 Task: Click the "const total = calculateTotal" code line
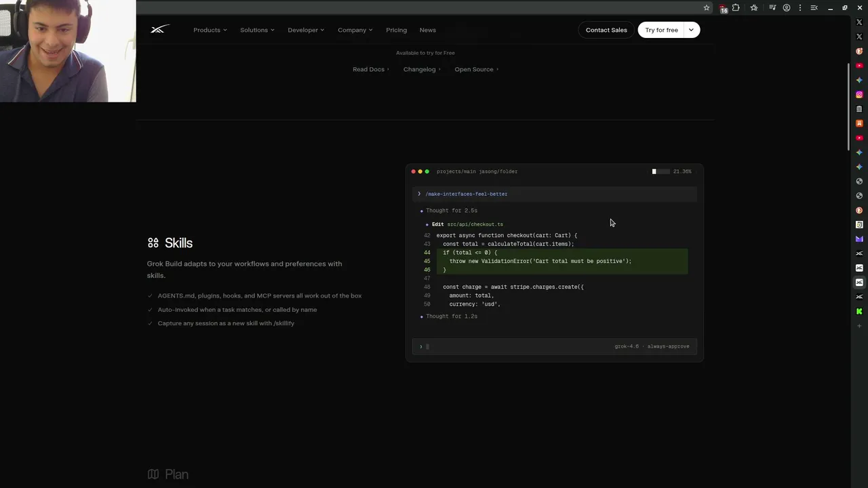[508, 244]
